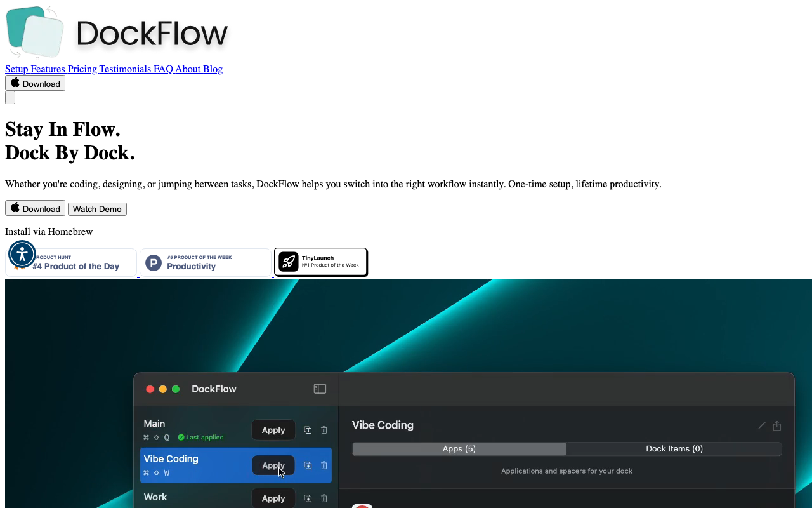Screen dimensions: 812x508
Task: Open the Pricing link
Action: point(82,69)
